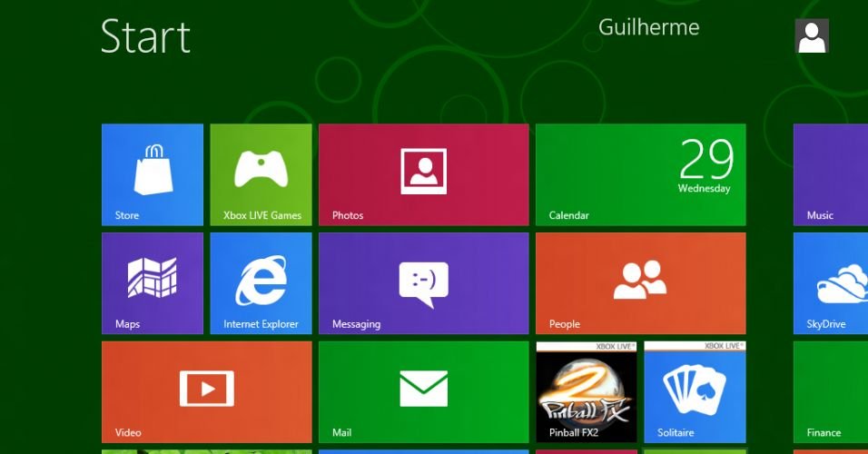The height and width of the screenshot is (454, 868).
Task: Click the Guilherme user name
Action: click(x=648, y=27)
